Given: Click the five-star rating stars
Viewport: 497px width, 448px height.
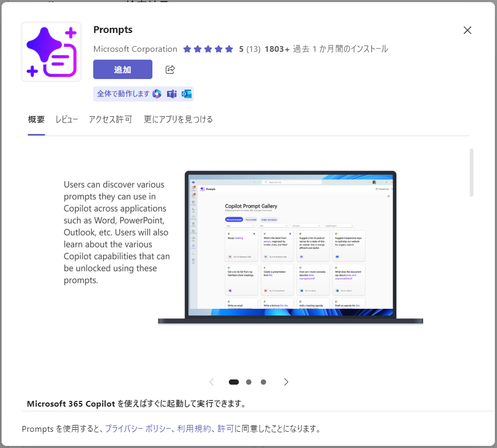Looking at the screenshot, I should pos(208,49).
